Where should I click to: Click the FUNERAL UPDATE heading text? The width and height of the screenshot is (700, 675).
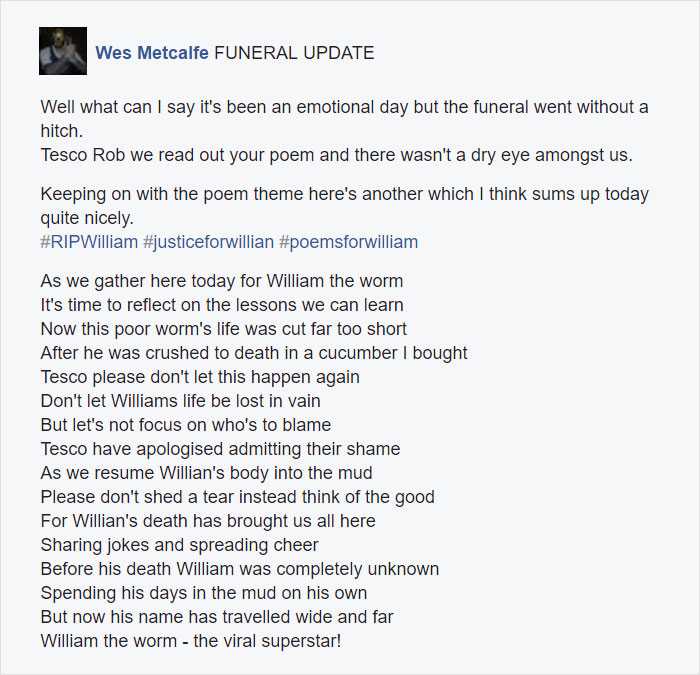pos(294,53)
